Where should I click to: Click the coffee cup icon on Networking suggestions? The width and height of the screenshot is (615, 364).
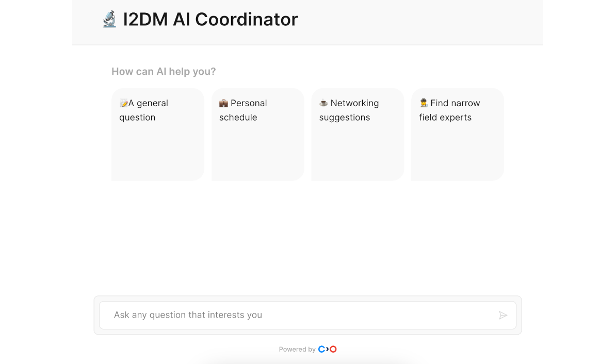pos(322,103)
